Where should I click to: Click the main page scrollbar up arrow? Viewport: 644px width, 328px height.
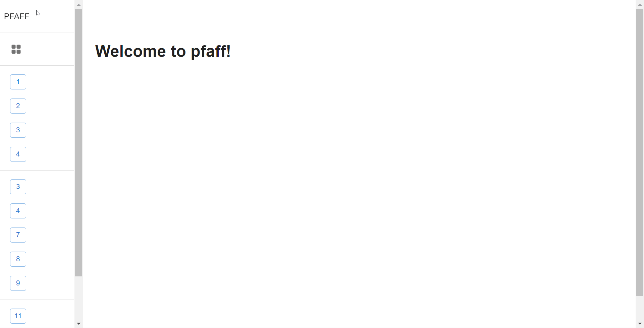coord(640,5)
